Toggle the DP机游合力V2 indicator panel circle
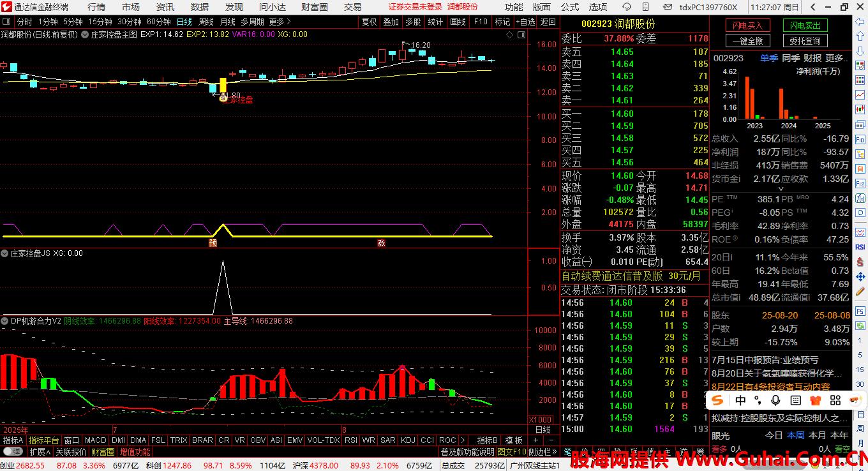Image resolution: width=868 pixels, height=471 pixels. coord(5,321)
